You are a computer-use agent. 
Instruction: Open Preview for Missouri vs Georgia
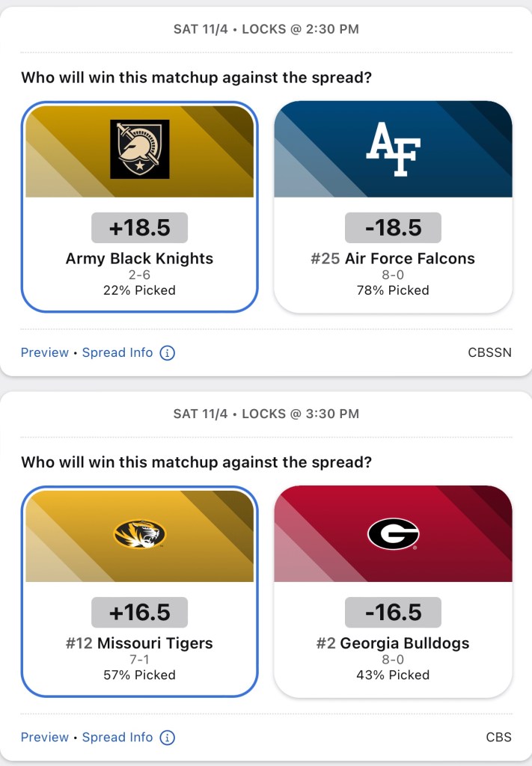pos(44,737)
